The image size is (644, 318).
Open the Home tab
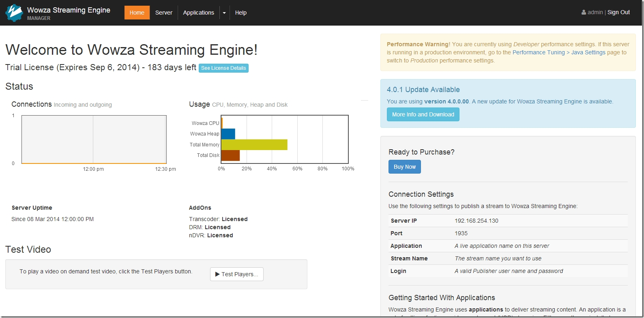137,13
